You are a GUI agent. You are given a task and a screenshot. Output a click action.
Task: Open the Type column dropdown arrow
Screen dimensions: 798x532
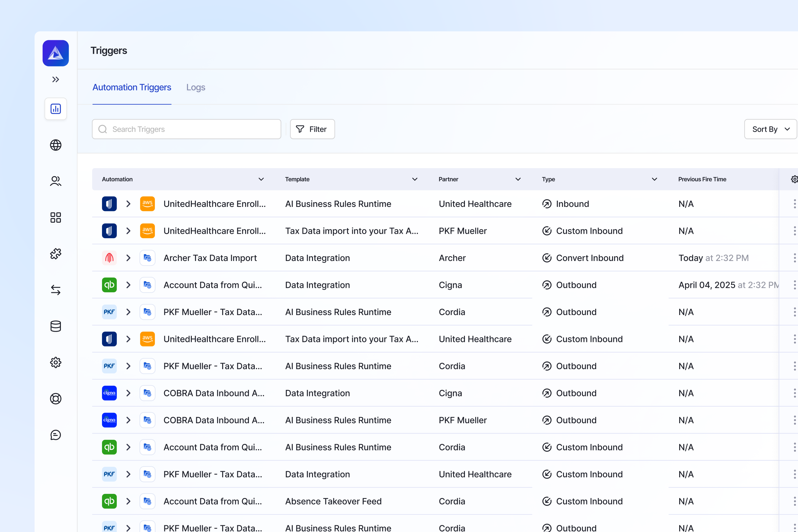coord(654,179)
